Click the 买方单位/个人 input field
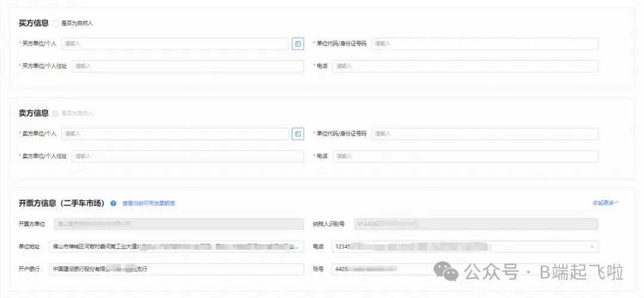Image resolution: width=644 pixels, height=298 pixels. [175, 44]
